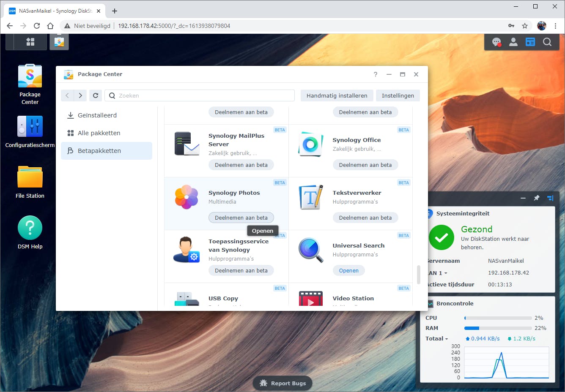Viewport: 565px width, 392px height.
Task: Select Alle pakketten in the sidebar
Action: [107, 133]
